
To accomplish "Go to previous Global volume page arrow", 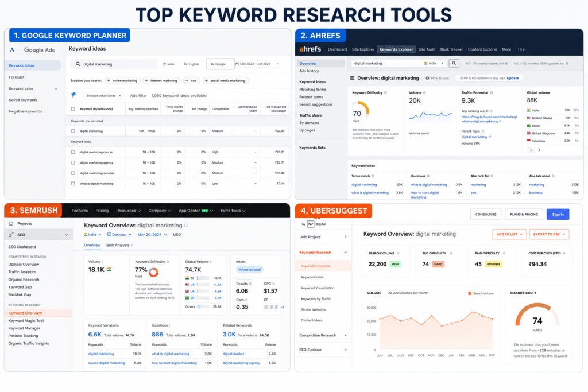I will coord(531,150).
